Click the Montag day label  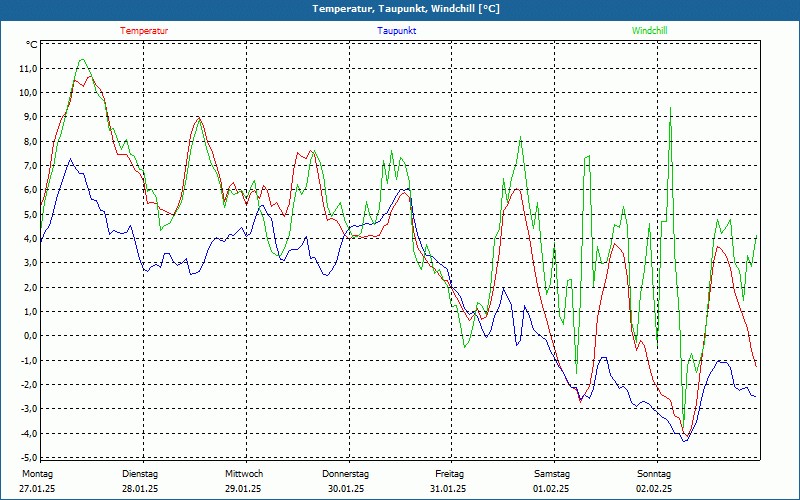tap(37, 474)
